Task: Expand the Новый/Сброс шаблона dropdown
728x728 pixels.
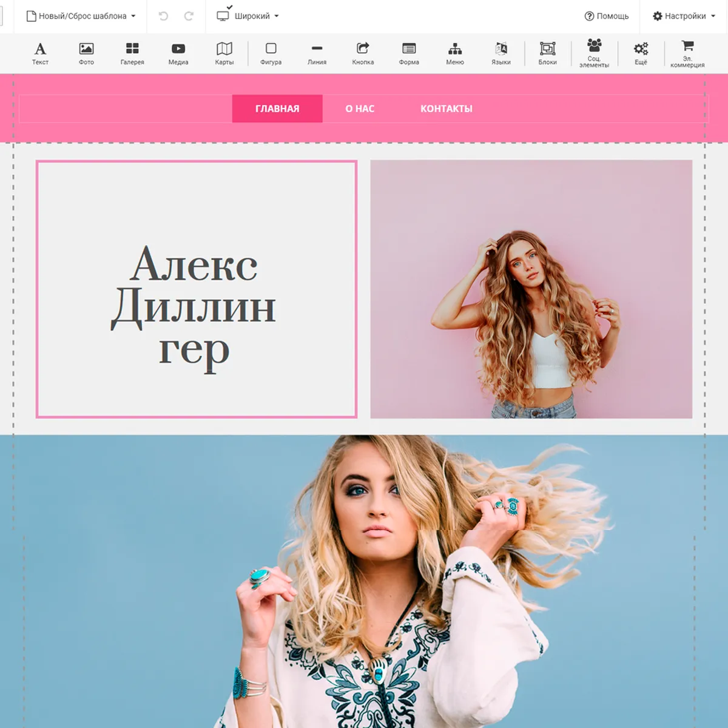Action: point(81,16)
